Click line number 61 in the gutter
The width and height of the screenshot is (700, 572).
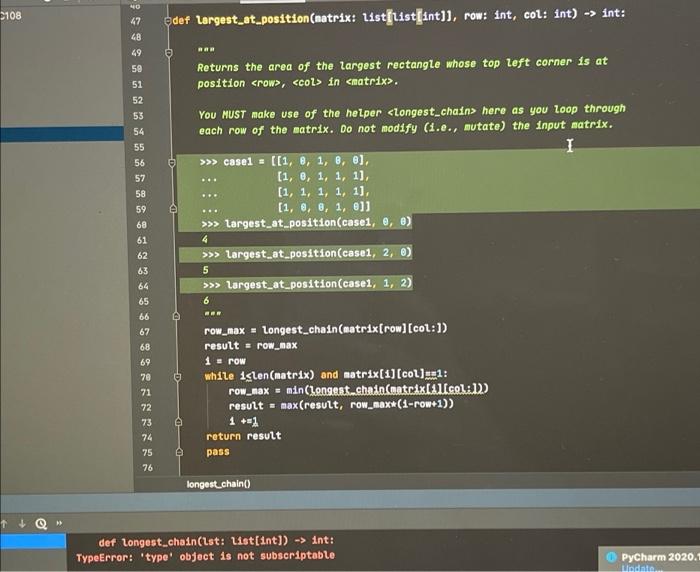pos(142,240)
